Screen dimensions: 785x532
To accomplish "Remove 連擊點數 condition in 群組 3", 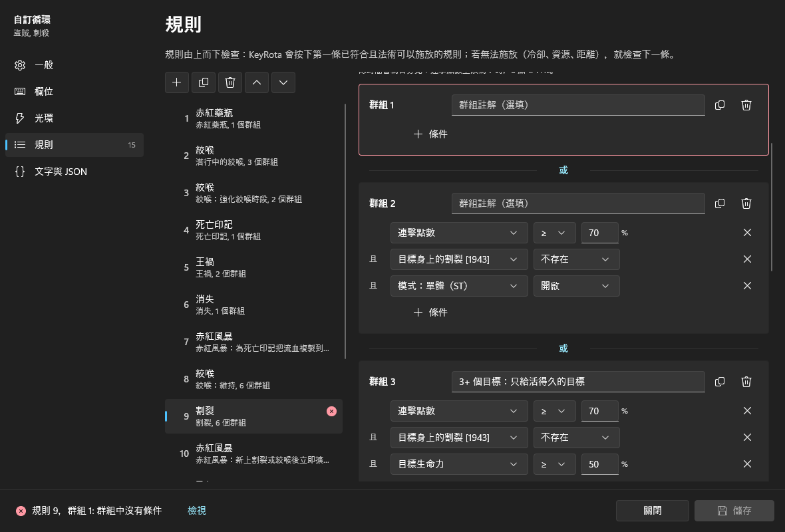I will click(x=747, y=411).
